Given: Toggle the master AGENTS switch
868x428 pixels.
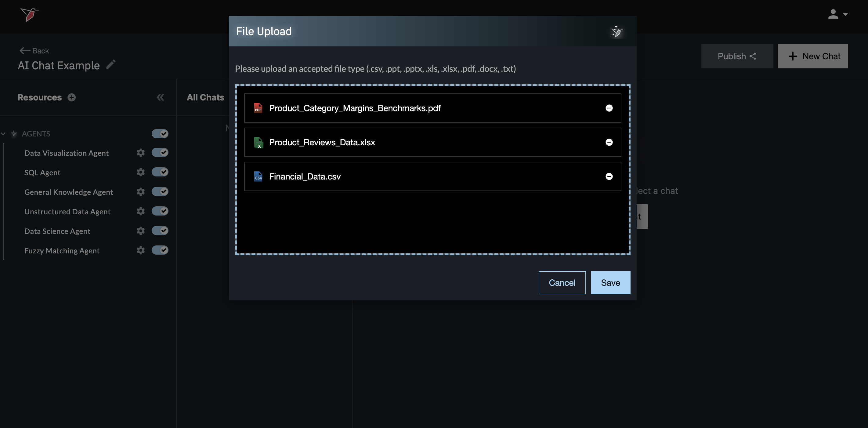Looking at the screenshot, I should point(160,134).
